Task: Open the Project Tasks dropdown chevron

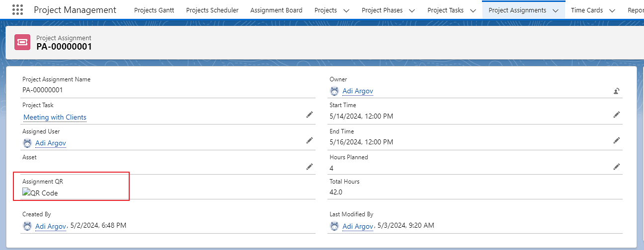Action: tap(473, 10)
